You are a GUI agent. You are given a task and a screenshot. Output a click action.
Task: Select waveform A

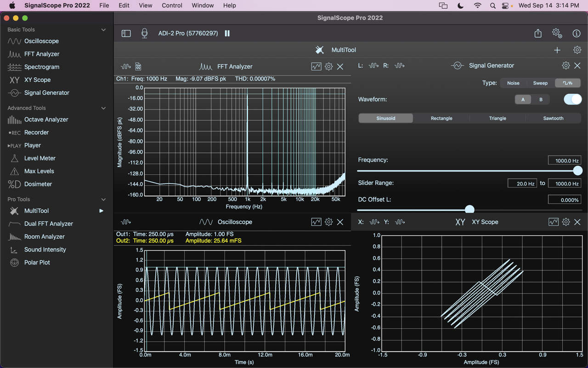point(523,99)
